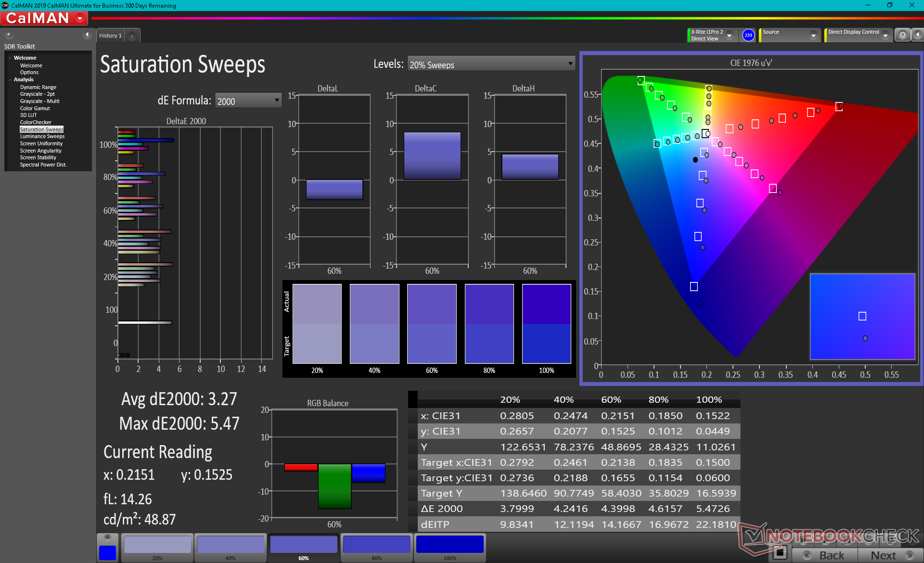Click the round sidebar pin icon
The height and width of the screenshot is (563, 924).
tap(9, 35)
